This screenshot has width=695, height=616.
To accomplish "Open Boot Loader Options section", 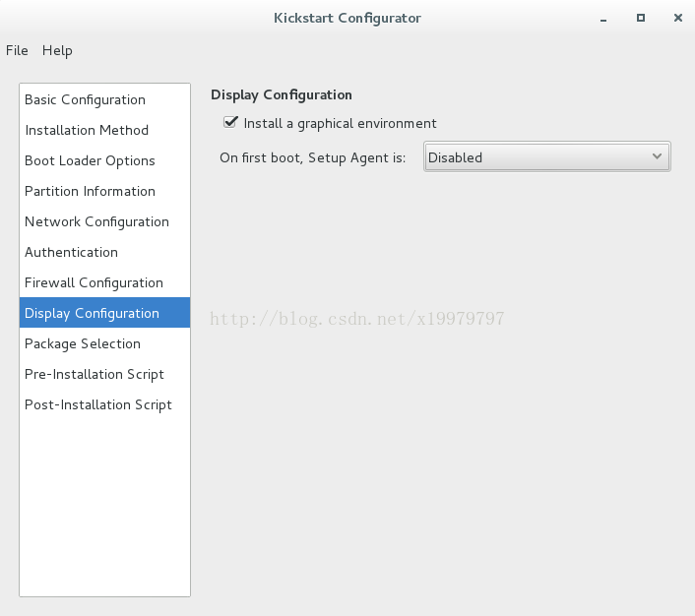I will click(x=104, y=160).
